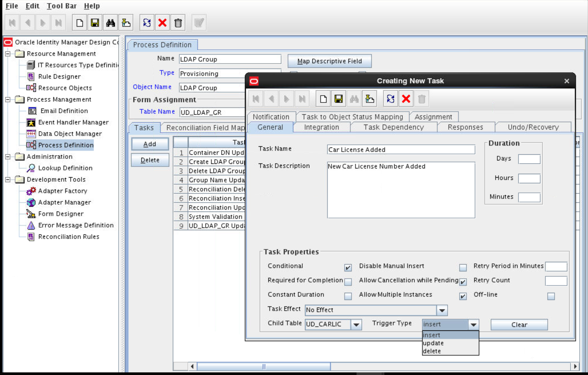Image resolution: width=588 pixels, height=375 pixels.
Task: Click the query icon in Creating New Task toolbar
Action: [x=370, y=99]
